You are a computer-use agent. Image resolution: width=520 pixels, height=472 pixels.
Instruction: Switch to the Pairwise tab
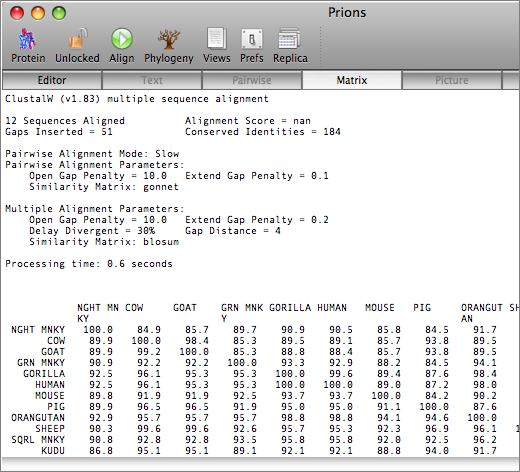(x=252, y=80)
